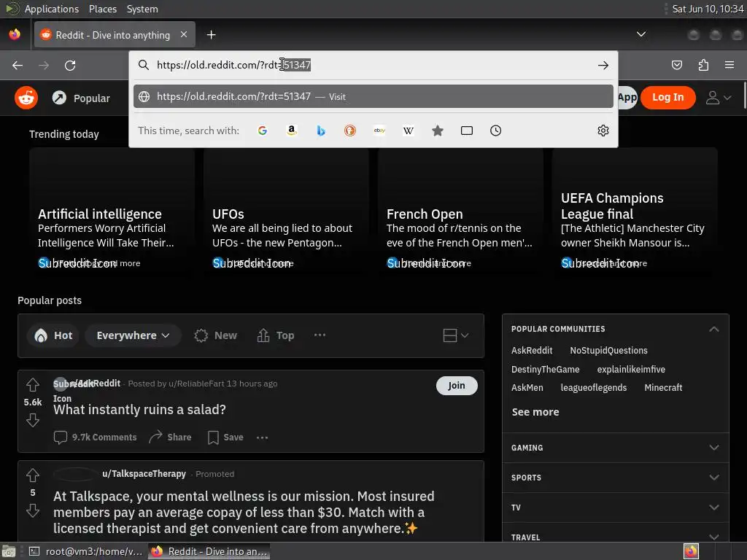This screenshot has width=747, height=560.
Task: Join the AskReddit community
Action: point(457,385)
